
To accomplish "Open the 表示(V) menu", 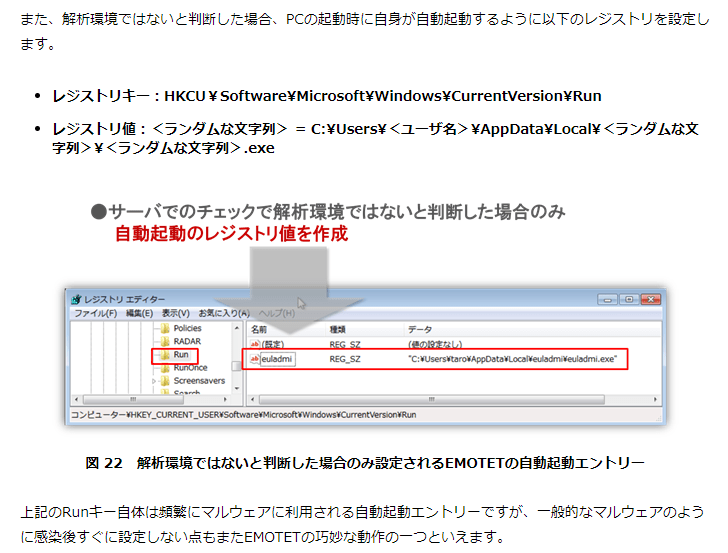I will 176,313.
